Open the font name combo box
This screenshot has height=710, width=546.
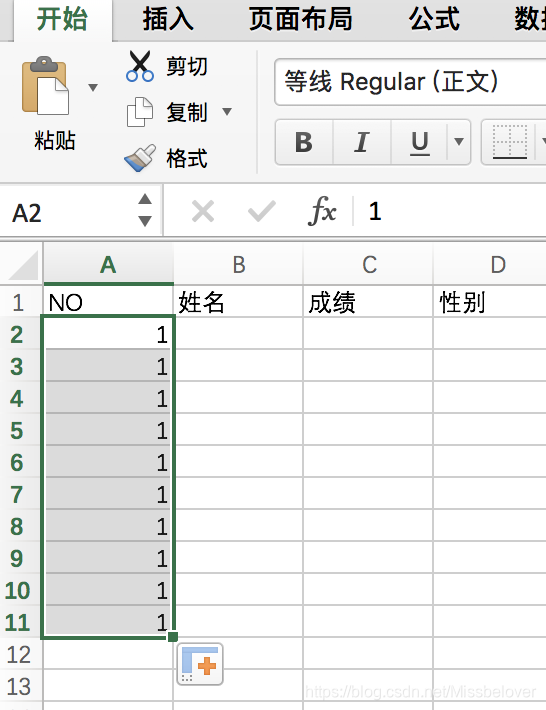410,82
